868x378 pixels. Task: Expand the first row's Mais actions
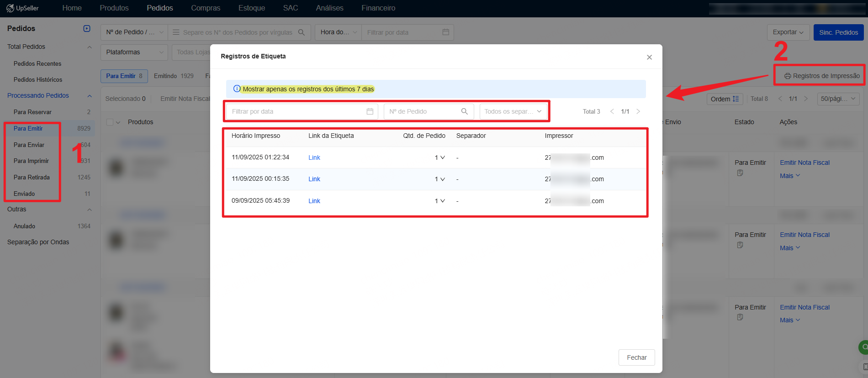pos(790,176)
